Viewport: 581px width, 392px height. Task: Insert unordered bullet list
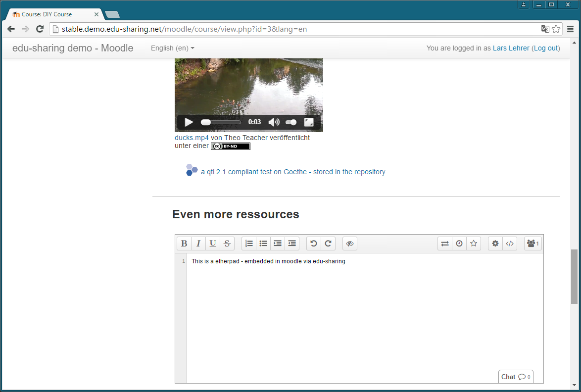pos(263,244)
